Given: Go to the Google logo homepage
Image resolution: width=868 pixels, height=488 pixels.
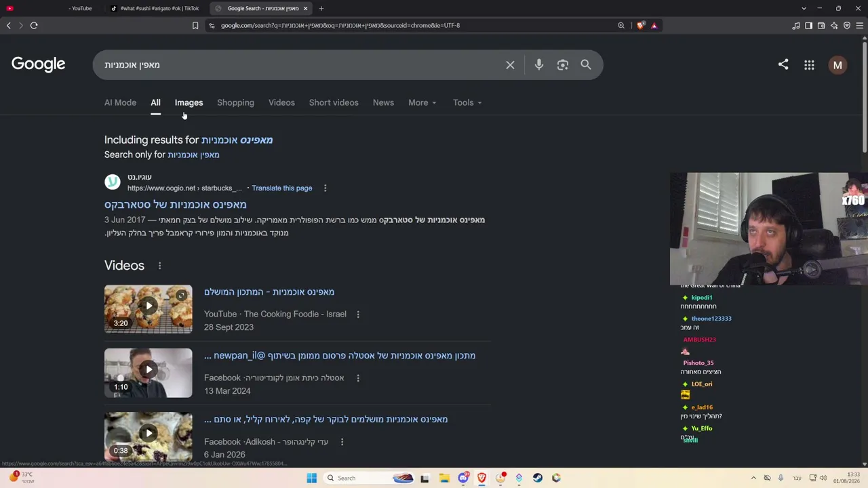Looking at the screenshot, I should tap(38, 64).
